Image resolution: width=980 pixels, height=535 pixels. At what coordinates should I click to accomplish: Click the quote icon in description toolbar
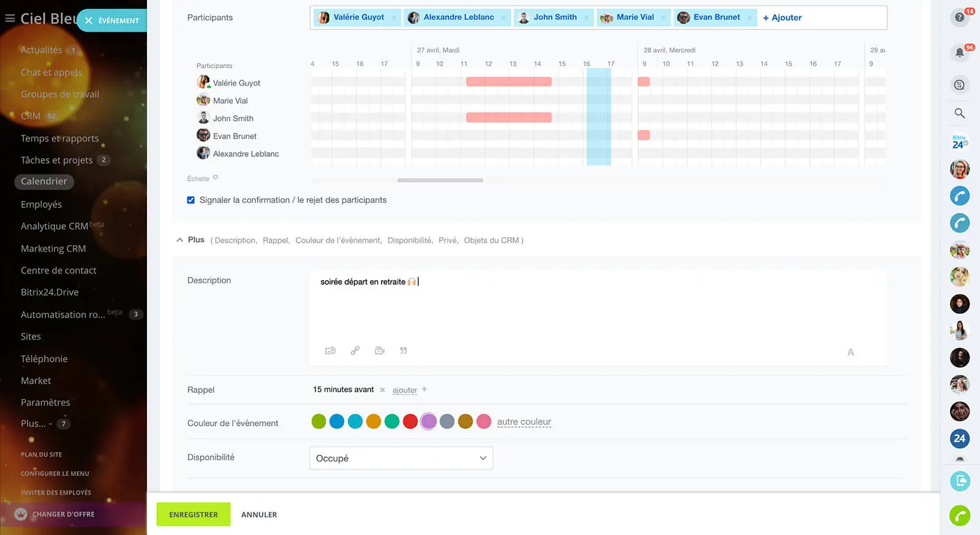click(x=403, y=351)
